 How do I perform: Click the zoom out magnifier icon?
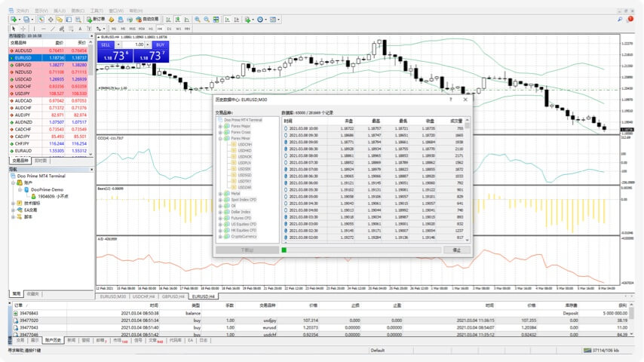point(207,19)
